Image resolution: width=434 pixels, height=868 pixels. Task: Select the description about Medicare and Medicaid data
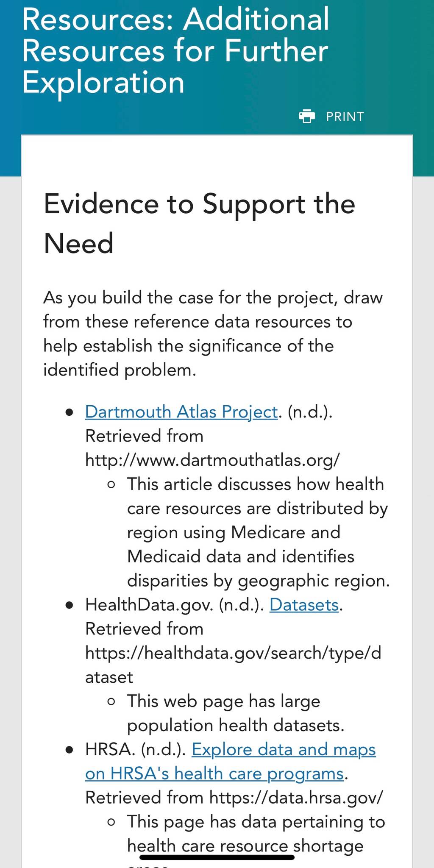tap(258, 532)
